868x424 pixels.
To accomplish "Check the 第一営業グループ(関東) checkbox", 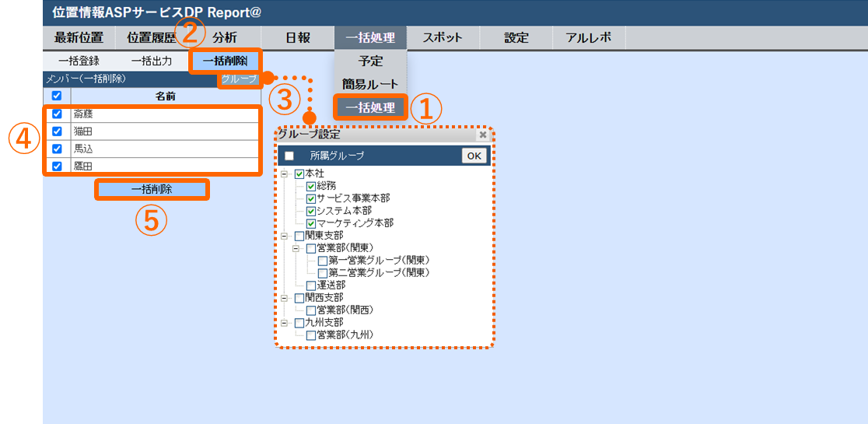I will pyautogui.click(x=323, y=261).
